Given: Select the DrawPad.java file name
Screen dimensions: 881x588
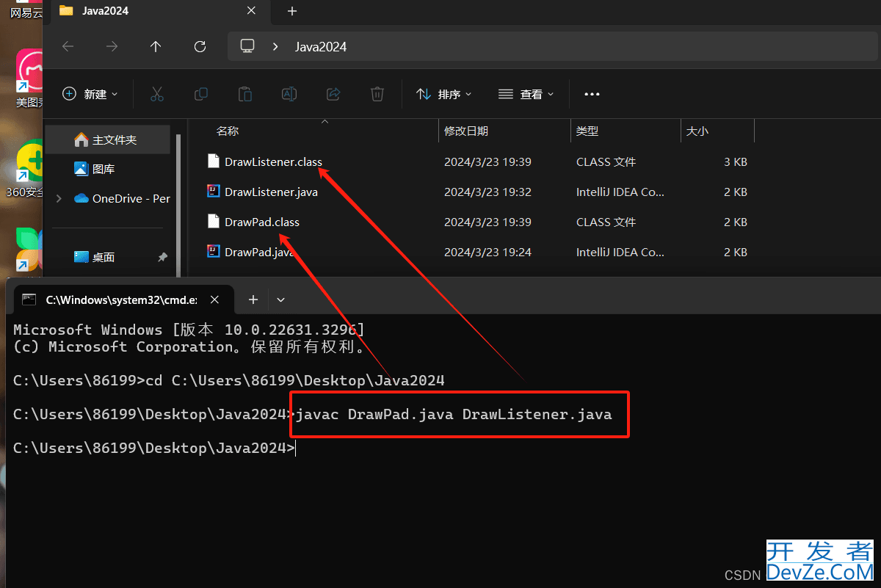Looking at the screenshot, I should (260, 252).
